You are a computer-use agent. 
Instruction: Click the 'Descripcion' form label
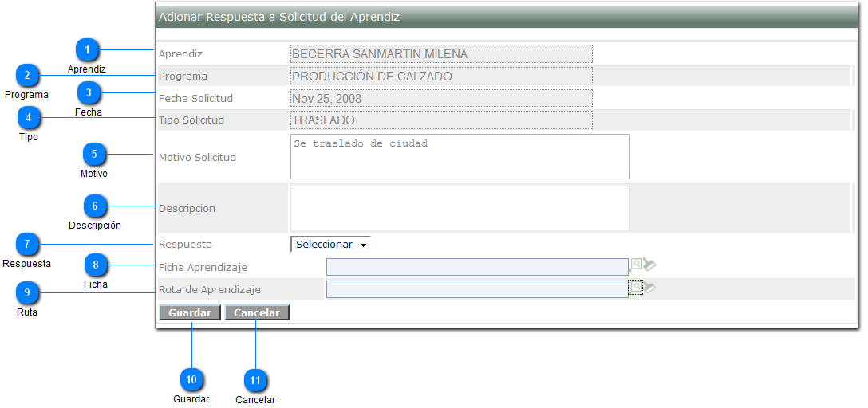[x=187, y=209]
